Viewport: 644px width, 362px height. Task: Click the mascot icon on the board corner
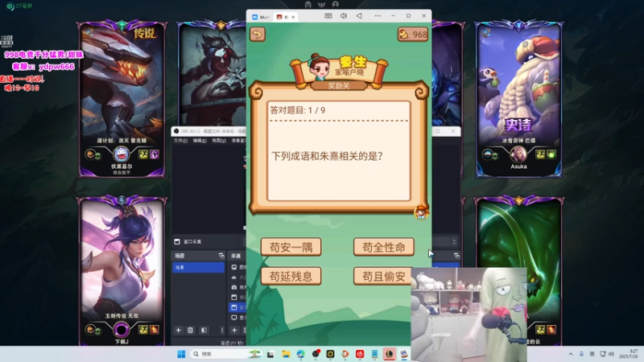coord(421,212)
